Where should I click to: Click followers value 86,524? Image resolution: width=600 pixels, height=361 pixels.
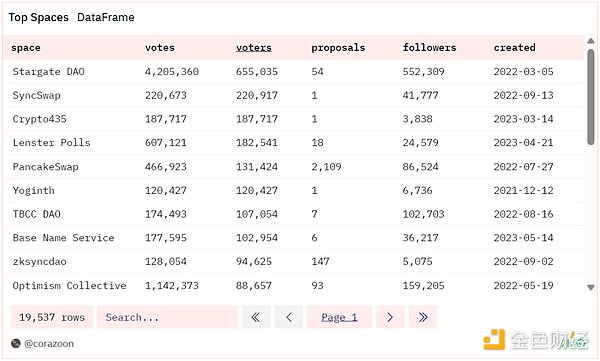tap(420, 167)
